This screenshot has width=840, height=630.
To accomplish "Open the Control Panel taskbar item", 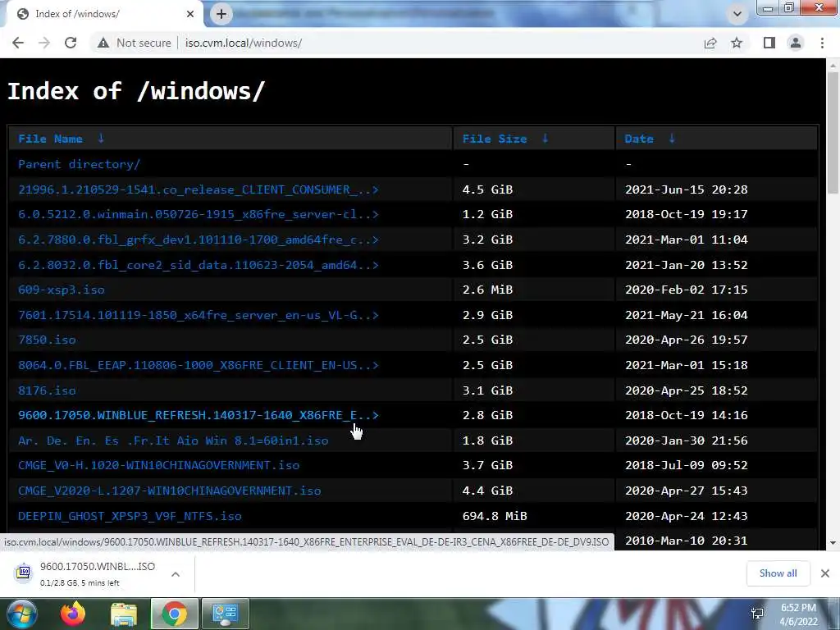I will [226, 614].
